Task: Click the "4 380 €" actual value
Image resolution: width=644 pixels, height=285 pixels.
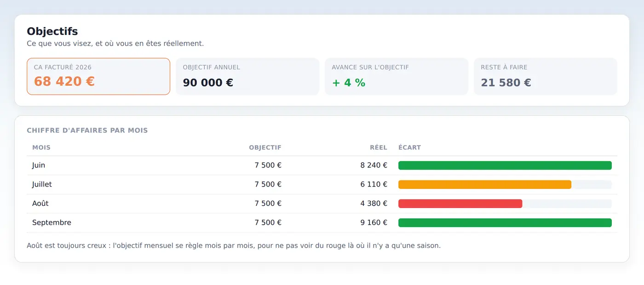Action: coord(374,204)
